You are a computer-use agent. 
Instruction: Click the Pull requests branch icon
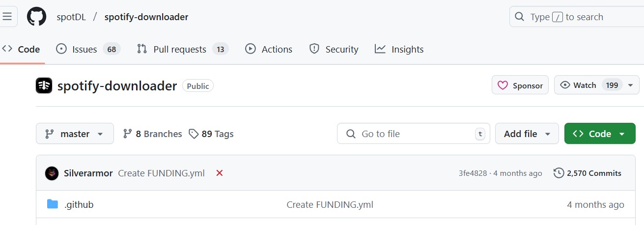[x=142, y=49]
